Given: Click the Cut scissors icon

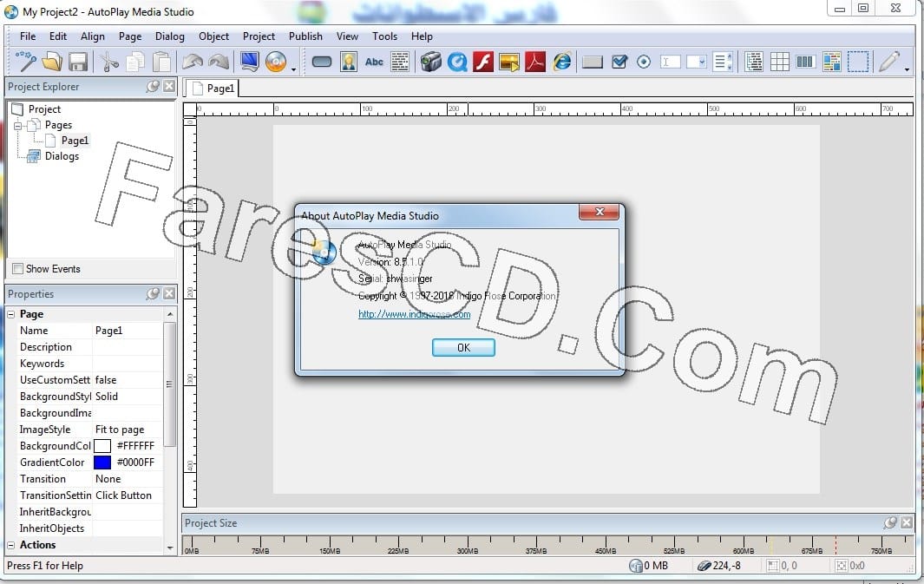Looking at the screenshot, I should tap(109, 62).
